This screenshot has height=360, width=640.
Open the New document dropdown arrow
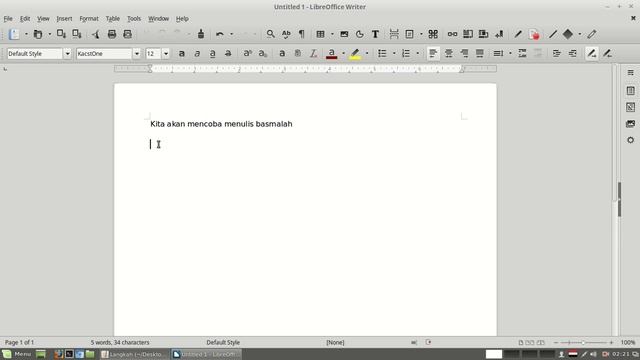tap(26, 34)
